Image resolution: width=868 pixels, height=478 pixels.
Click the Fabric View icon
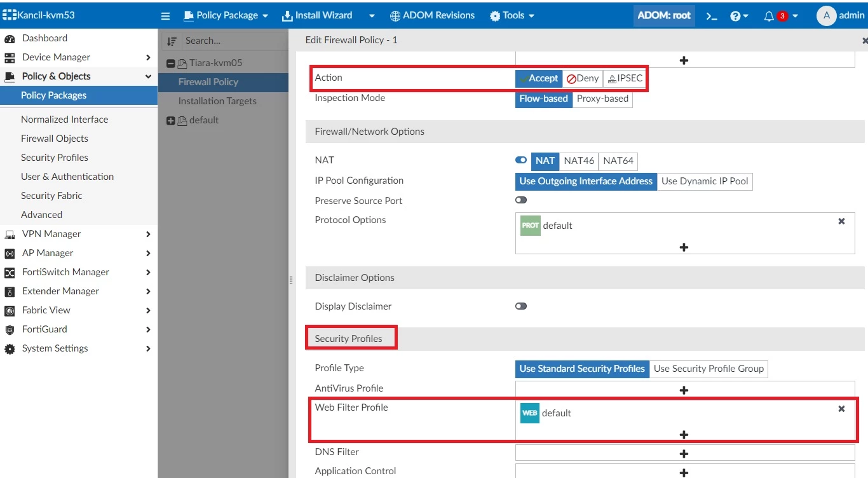[10, 310]
